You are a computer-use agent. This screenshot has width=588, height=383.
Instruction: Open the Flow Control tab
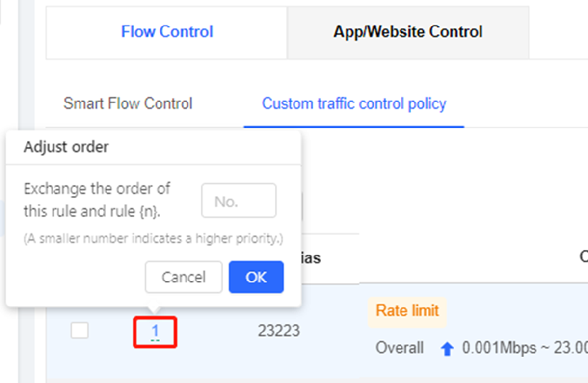[x=167, y=31]
